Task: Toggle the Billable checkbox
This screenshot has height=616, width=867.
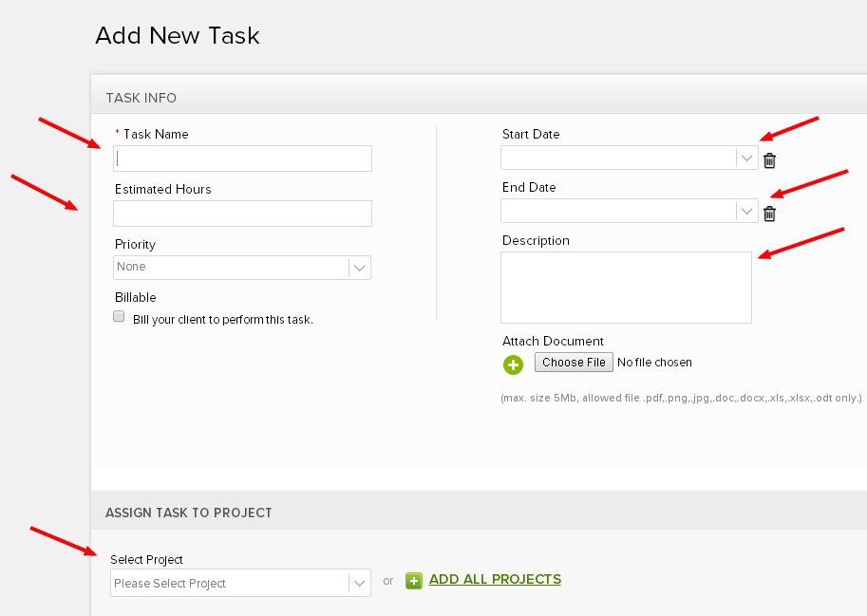Action: pos(119,316)
